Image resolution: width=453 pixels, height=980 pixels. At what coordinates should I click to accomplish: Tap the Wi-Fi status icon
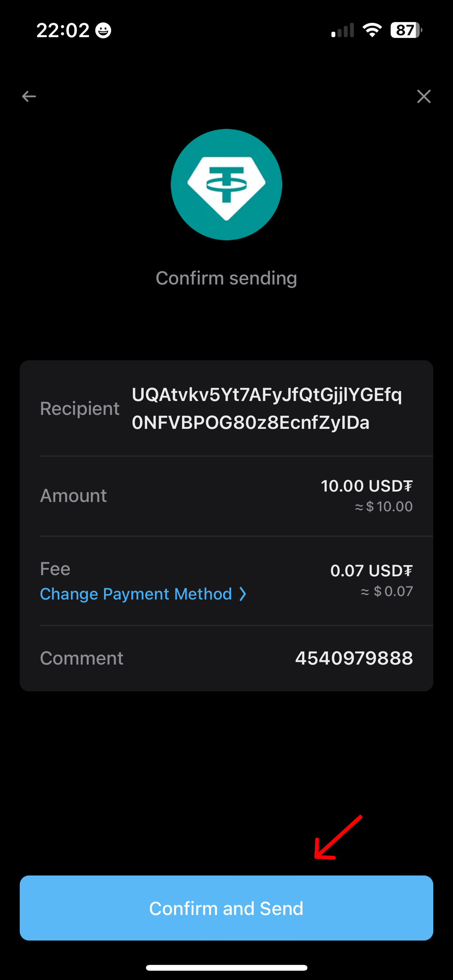(x=372, y=30)
